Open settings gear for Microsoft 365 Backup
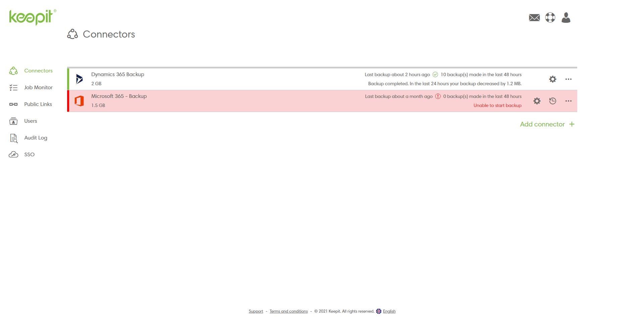The height and width of the screenshot is (325, 644). (537, 101)
